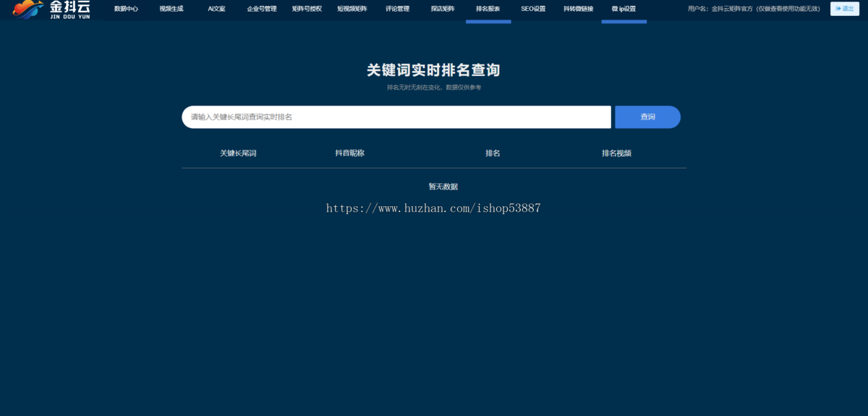Click the 关键长尾词 column header
The height and width of the screenshot is (416, 868).
[239, 153]
